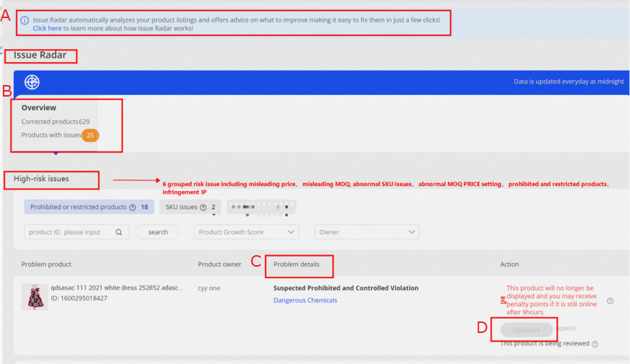The height and width of the screenshot is (364, 630).
Task: Click the magnifier icon in product ID field
Action: pyautogui.click(x=118, y=232)
